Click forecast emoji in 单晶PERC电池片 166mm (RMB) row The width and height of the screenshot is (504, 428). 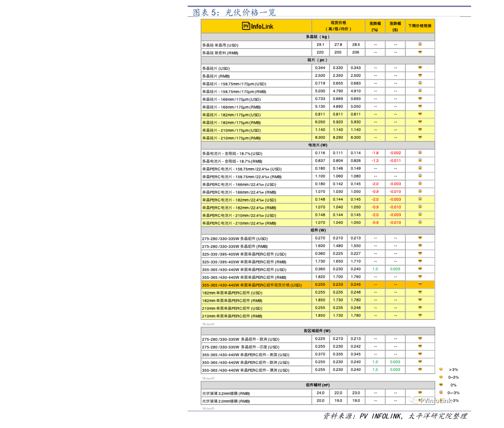pos(420,191)
